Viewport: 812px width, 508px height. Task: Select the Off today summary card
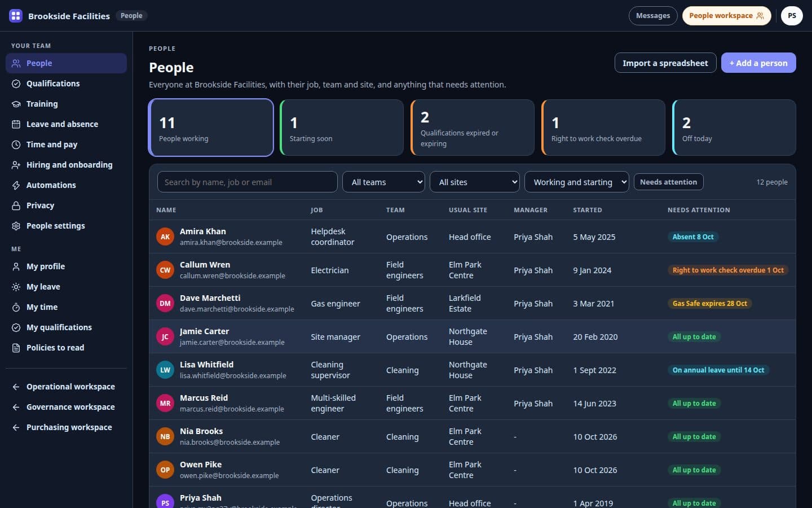734,128
